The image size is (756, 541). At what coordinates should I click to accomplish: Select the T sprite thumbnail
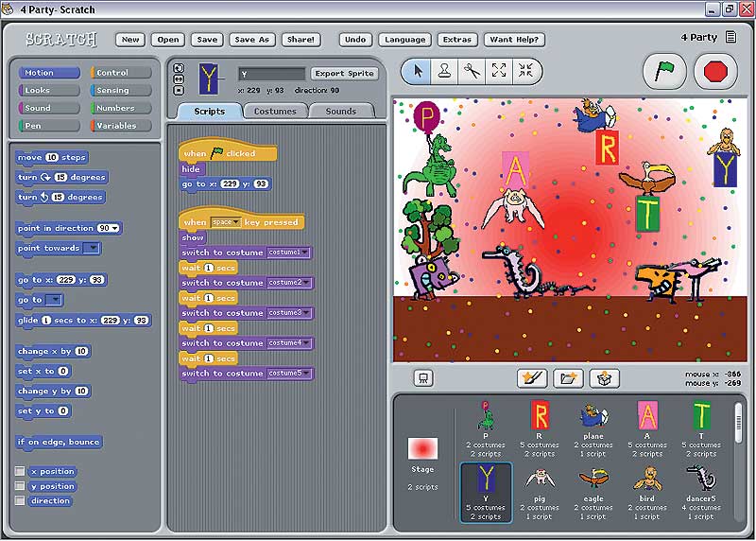701,429
